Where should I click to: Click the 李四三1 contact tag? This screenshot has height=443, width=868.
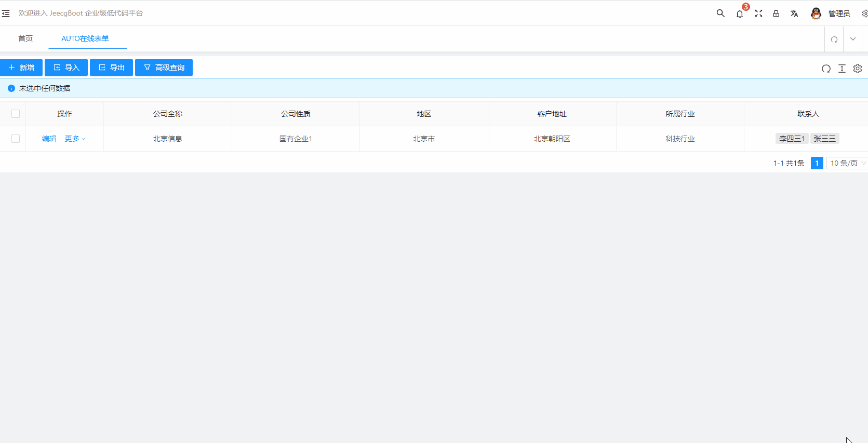(792, 139)
